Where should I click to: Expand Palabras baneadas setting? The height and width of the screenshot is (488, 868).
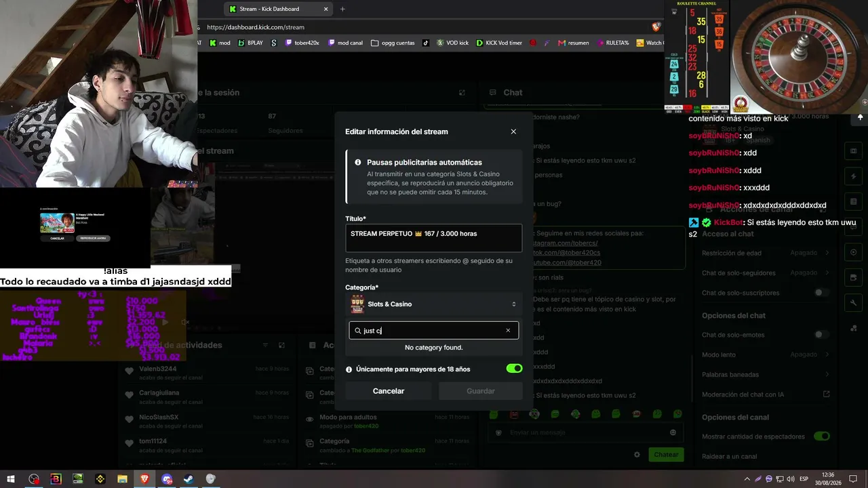766,374
